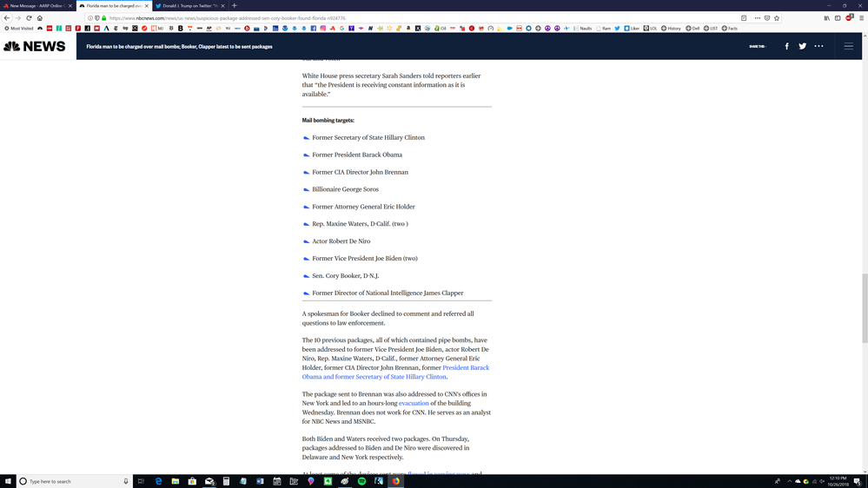Open Microsoft Word from taskbar

point(260,481)
